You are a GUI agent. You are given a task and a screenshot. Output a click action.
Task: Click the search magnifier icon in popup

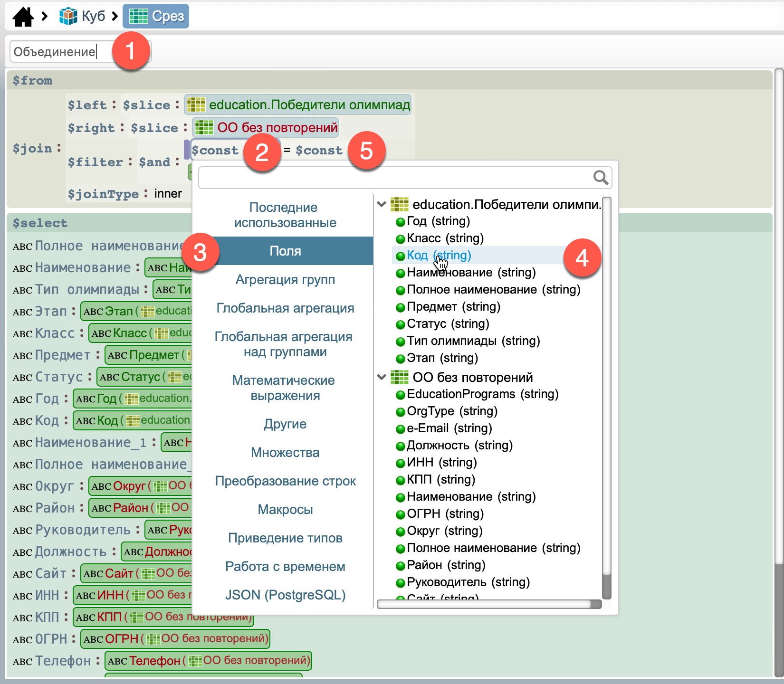pos(600,178)
